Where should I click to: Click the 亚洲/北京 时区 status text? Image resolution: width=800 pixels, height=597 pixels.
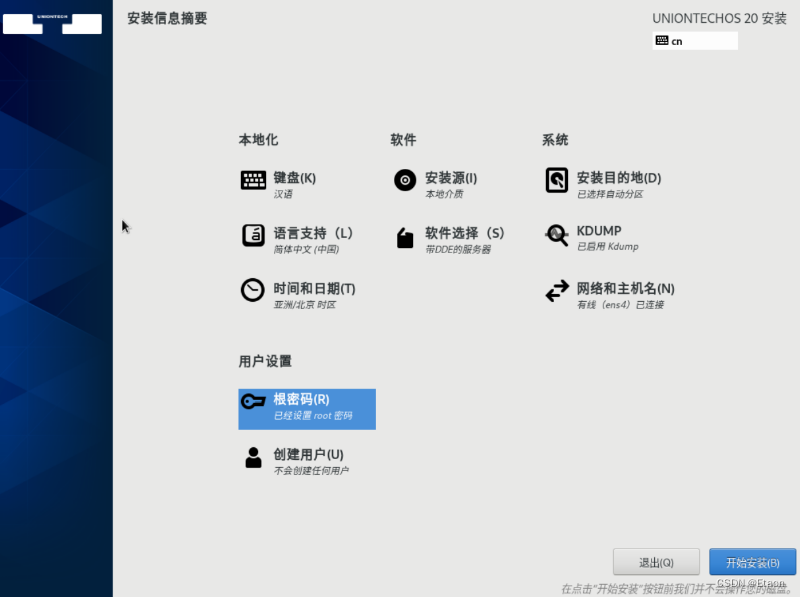click(305, 305)
